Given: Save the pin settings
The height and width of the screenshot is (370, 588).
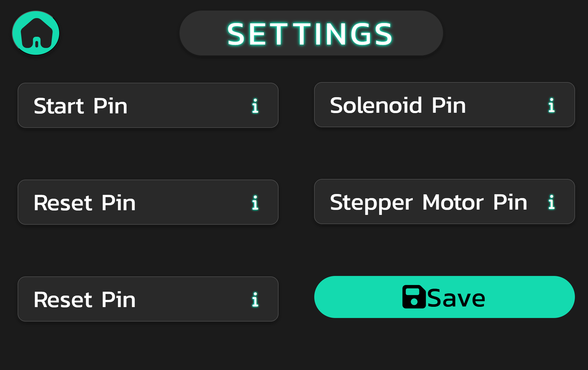Looking at the screenshot, I should pyautogui.click(x=444, y=297).
